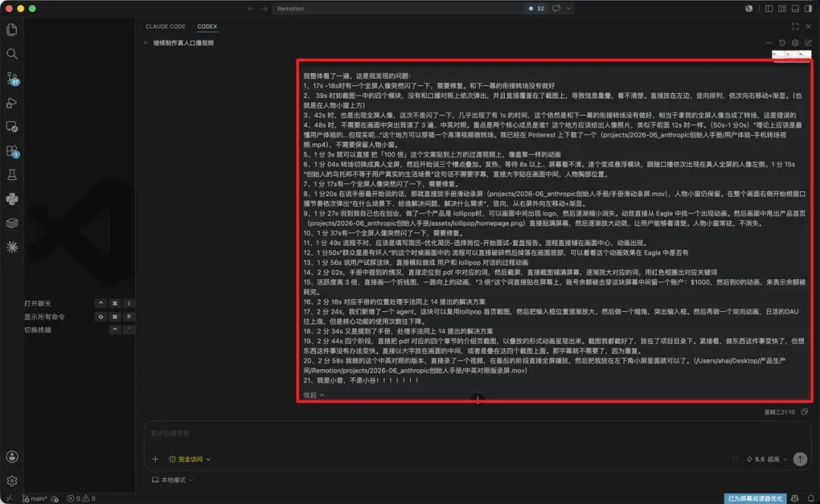The width and height of the screenshot is (820, 504).
Task: Open notifications bell in status bar
Action: pyautogui.click(x=810, y=499)
